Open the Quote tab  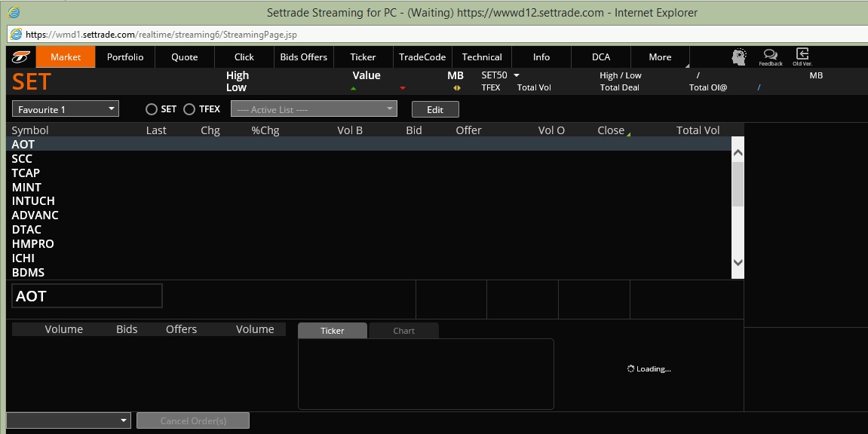click(x=184, y=57)
